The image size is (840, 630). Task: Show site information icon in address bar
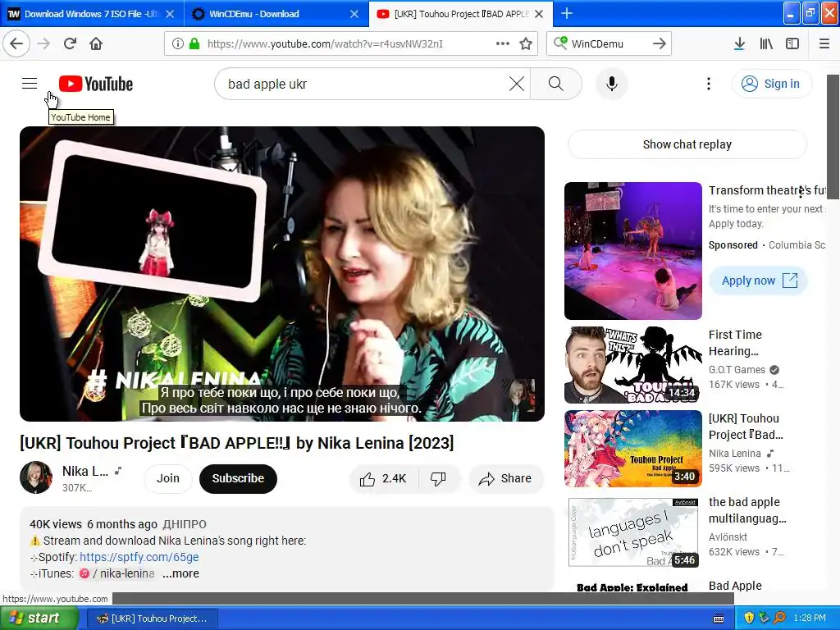point(178,43)
